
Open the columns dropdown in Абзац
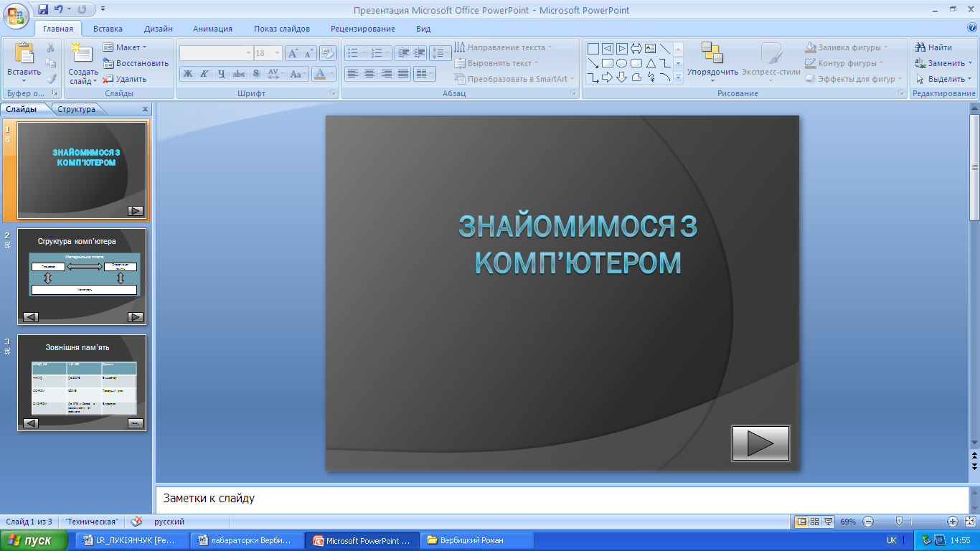tap(425, 74)
